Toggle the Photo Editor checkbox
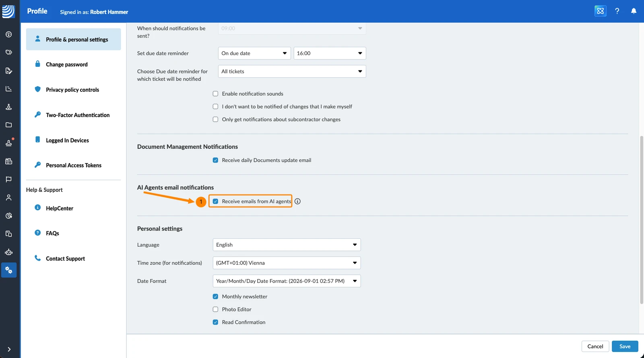The image size is (644, 358). [x=215, y=309]
